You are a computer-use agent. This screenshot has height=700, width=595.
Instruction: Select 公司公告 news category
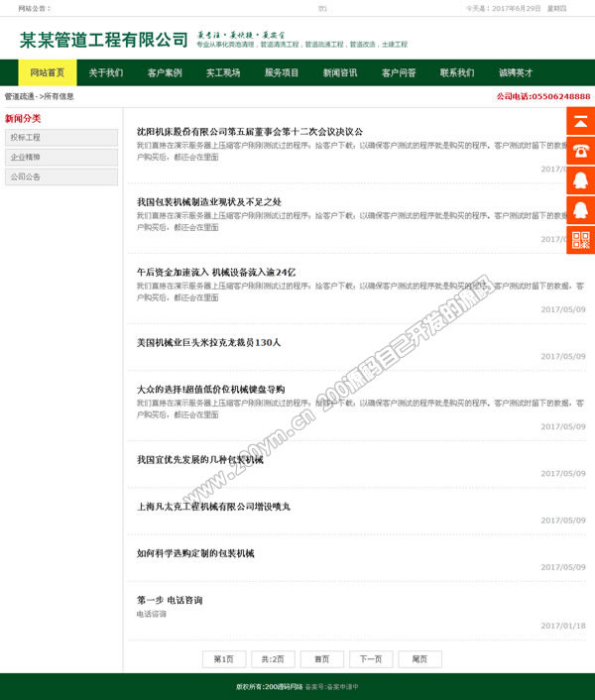61,176
